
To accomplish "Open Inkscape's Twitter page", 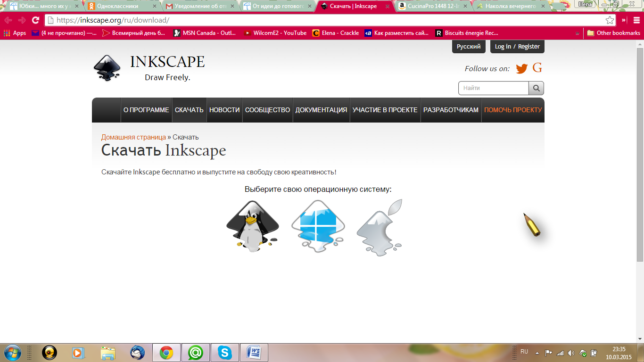I will (x=521, y=69).
